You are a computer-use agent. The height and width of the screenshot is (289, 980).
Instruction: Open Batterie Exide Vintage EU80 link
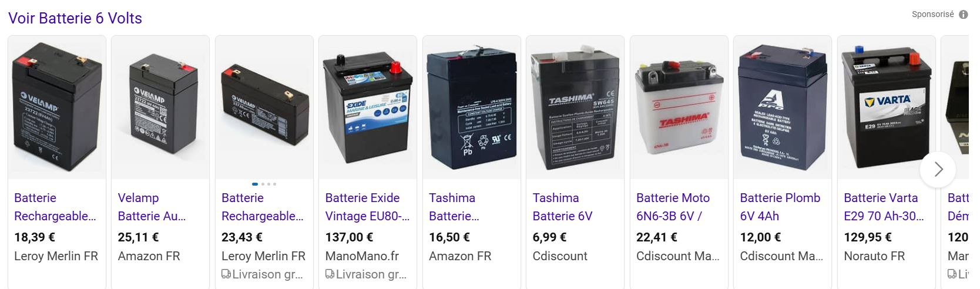click(367, 207)
